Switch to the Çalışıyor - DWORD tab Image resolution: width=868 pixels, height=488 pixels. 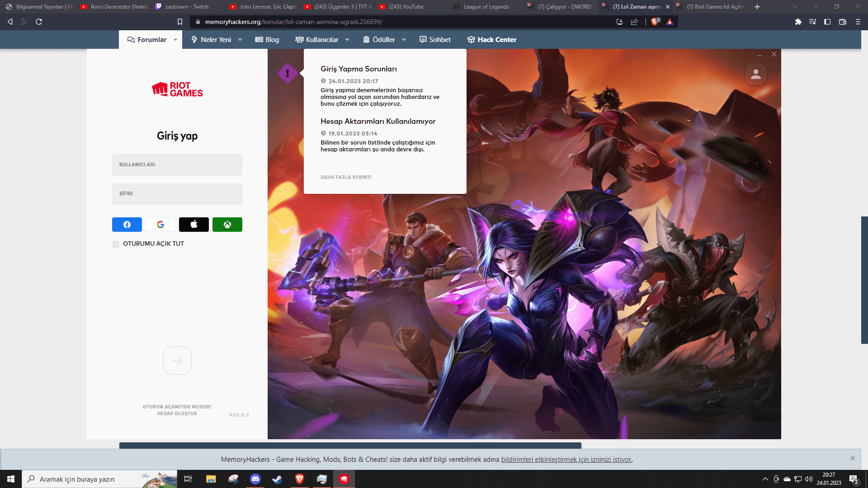click(561, 7)
